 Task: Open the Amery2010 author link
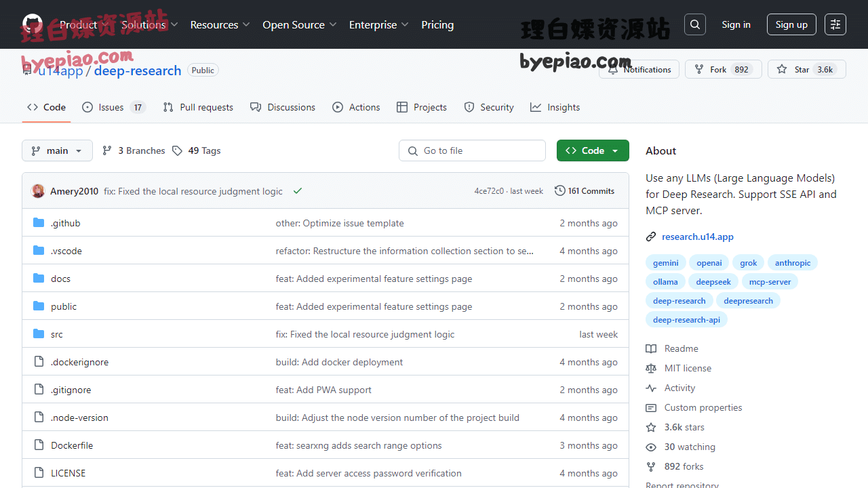click(75, 191)
